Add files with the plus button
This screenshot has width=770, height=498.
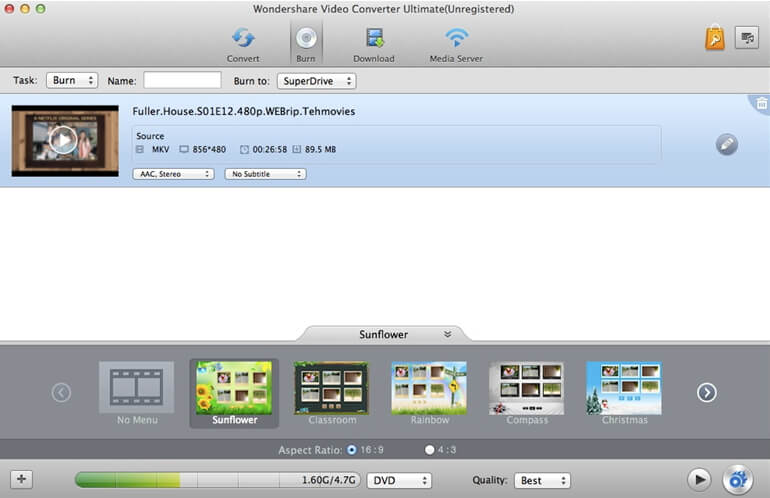coord(22,479)
